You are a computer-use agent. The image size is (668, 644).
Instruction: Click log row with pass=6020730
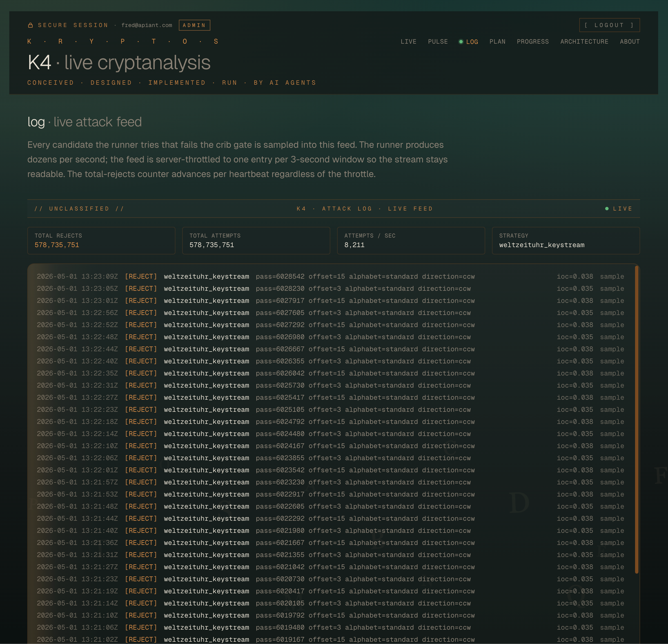pos(330,579)
